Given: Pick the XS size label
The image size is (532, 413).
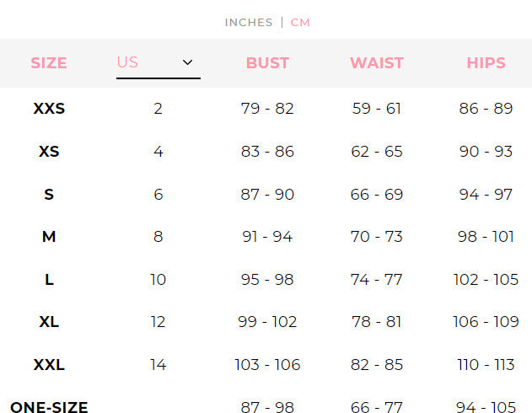Looking at the screenshot, I should point(49,152).
